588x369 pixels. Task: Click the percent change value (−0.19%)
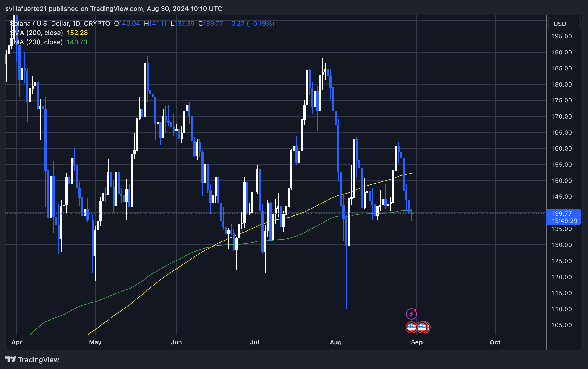(x=261, y=24)
